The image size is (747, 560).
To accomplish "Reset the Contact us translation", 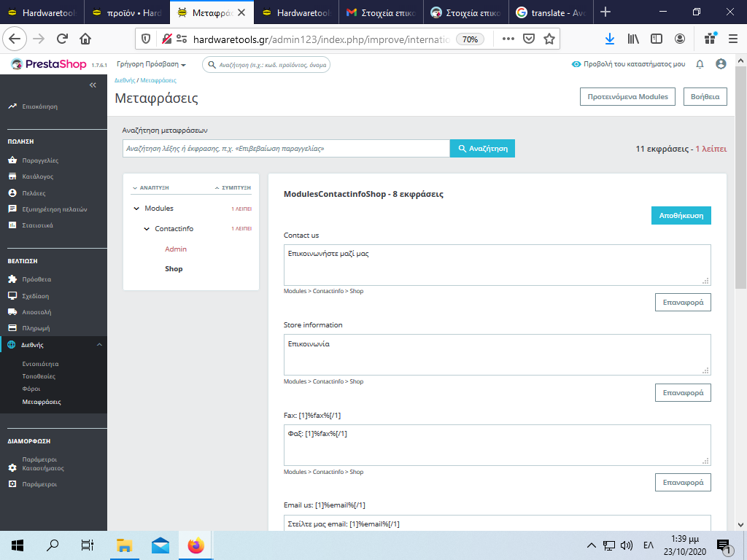I will (683, 303).
